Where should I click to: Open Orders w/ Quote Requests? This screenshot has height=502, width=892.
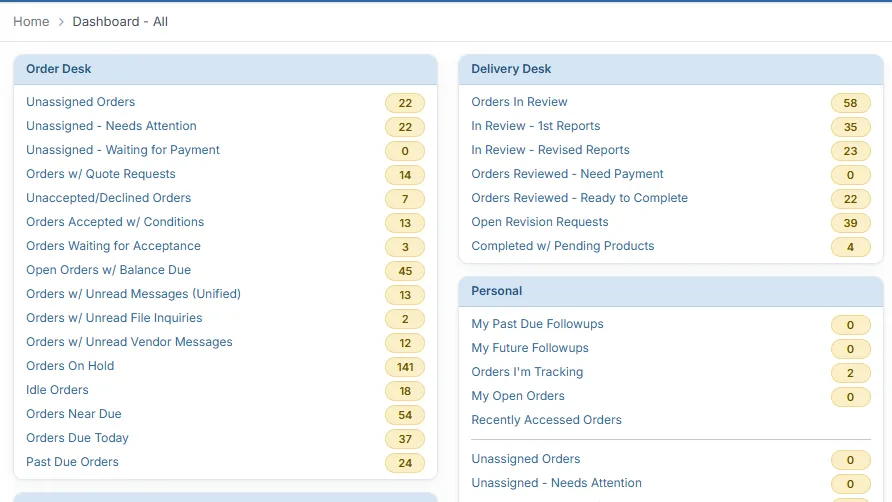(x=101, y=174)
